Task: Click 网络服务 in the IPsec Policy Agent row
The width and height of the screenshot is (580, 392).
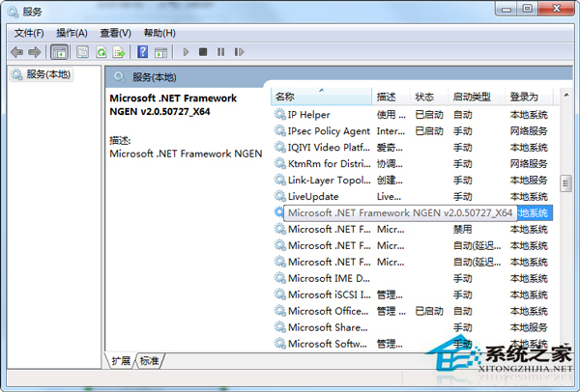Action: point(529,131)
